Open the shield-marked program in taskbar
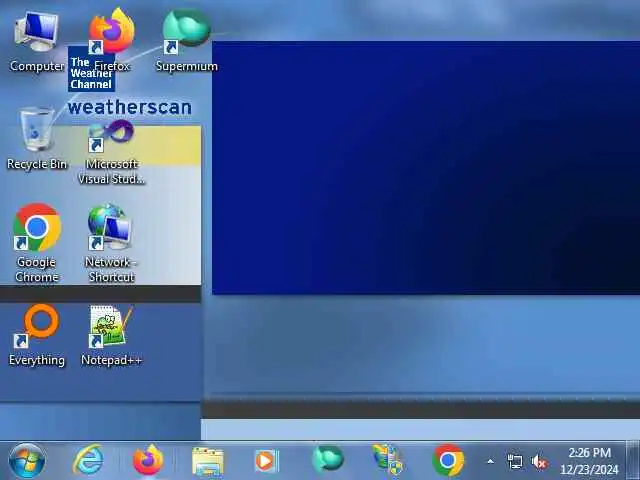640x480 pixels. pyautogui.click(x=388, y=461)
